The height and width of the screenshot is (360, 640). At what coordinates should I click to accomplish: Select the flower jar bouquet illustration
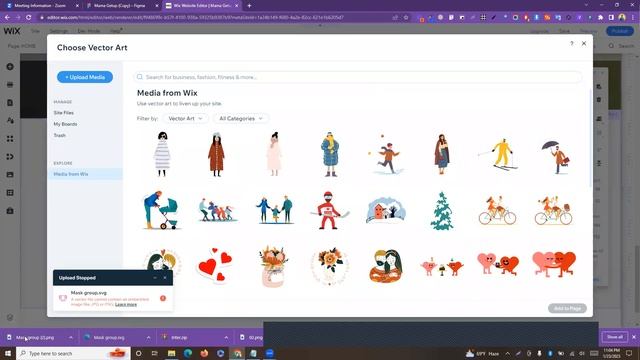[273, 266]
